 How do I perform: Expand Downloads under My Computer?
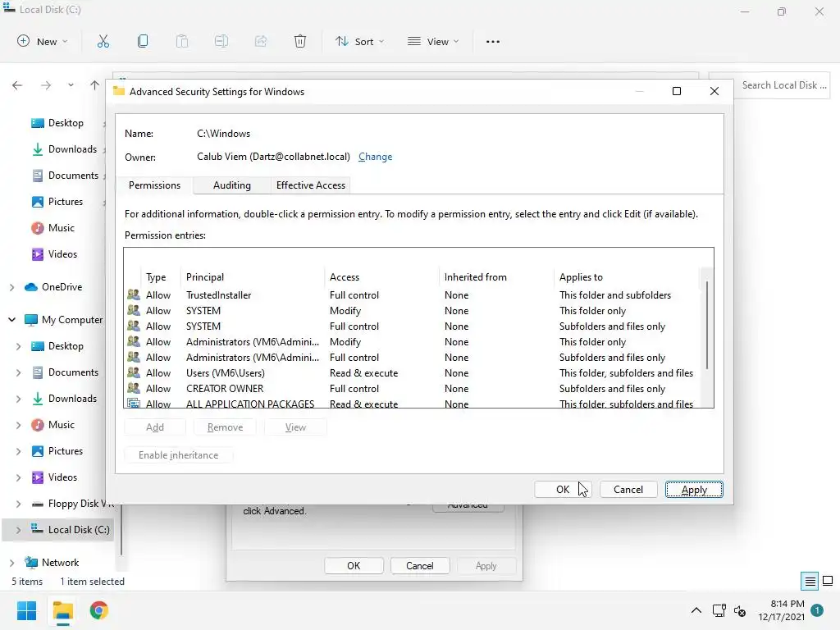click(x=19, y=399)
